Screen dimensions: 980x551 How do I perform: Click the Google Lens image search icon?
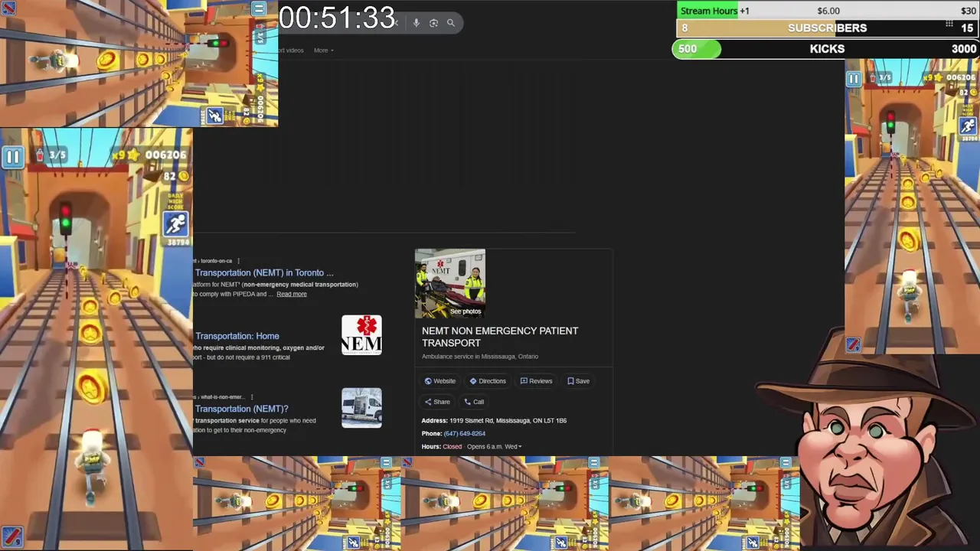click(x=433, y=23)
